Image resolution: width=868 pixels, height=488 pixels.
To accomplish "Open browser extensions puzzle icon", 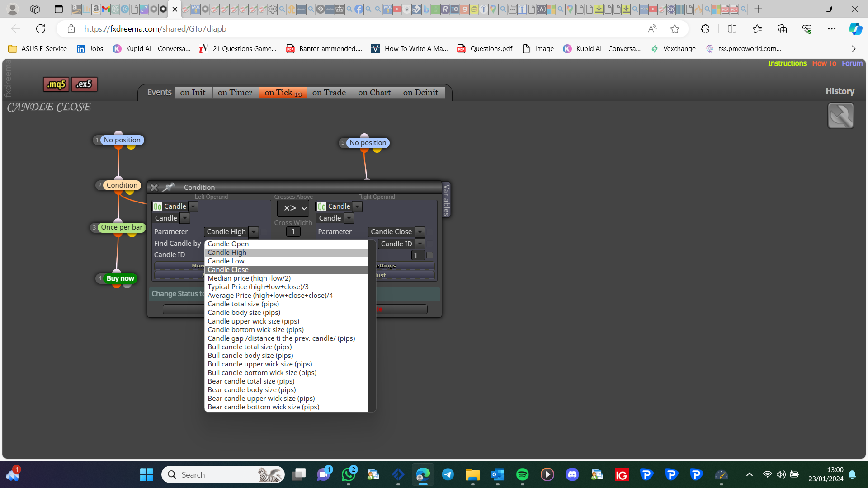I will coord(705,29).
